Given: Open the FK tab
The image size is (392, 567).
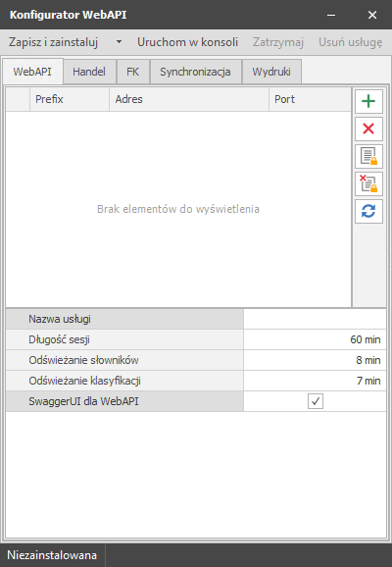Looking at the screenshot, I should pos(132,72).
